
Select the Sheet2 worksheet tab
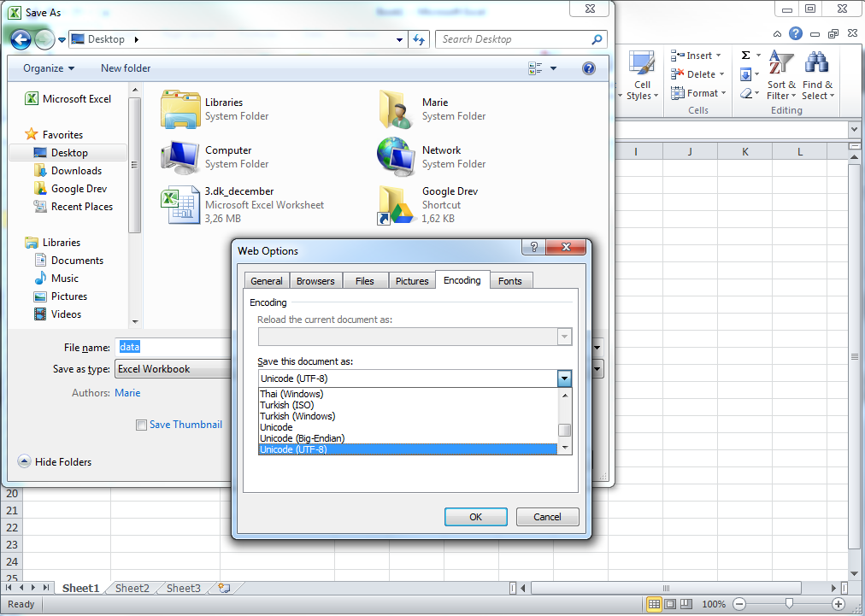click(132, 588)
